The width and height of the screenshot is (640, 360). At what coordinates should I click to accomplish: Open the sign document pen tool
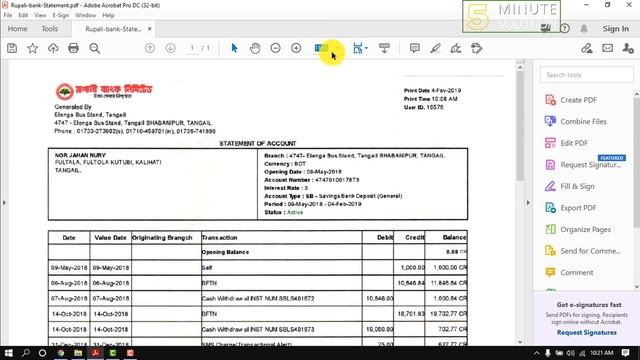tap(456, 48)
